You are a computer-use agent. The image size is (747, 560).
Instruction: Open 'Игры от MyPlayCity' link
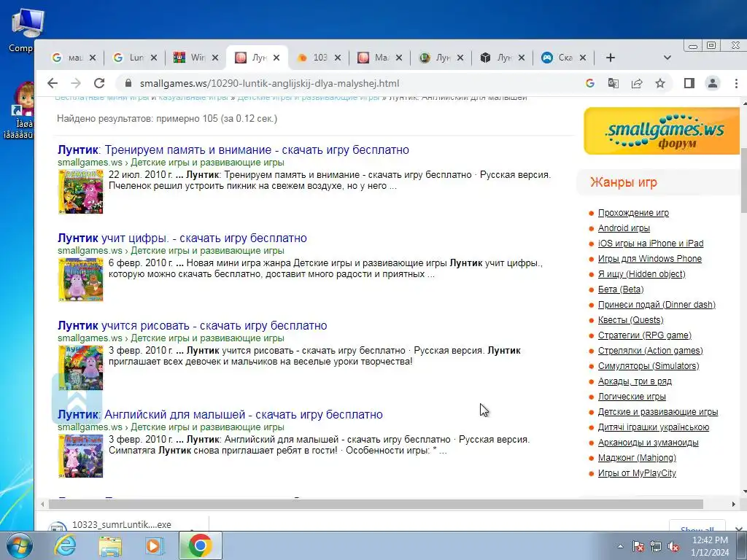coord(637,472)
